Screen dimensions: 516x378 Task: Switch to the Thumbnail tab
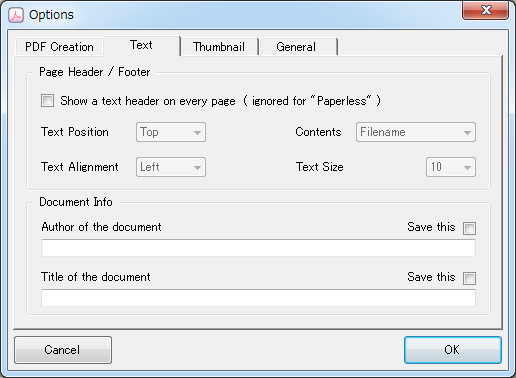219,47
